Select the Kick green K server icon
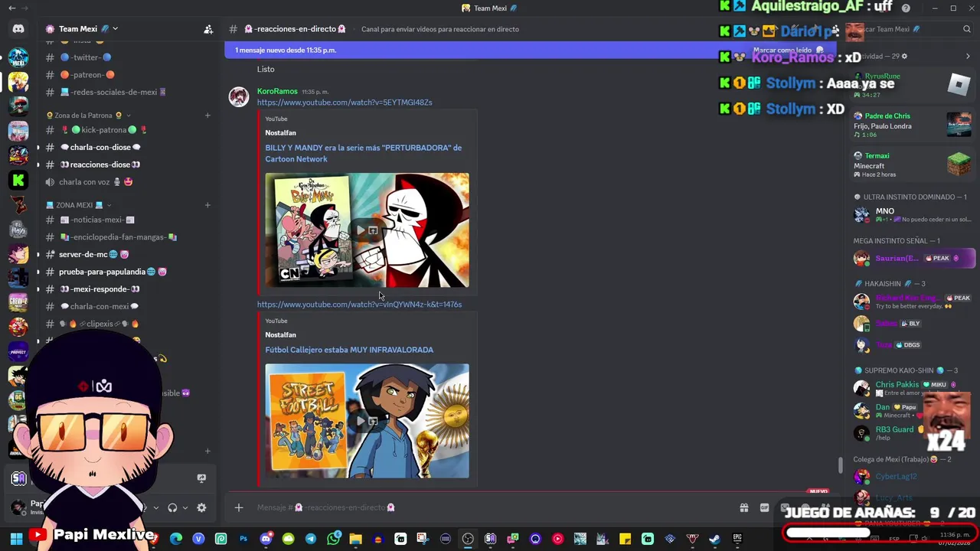The width and height of the screenshot is (980, 551). pos(18,180)
